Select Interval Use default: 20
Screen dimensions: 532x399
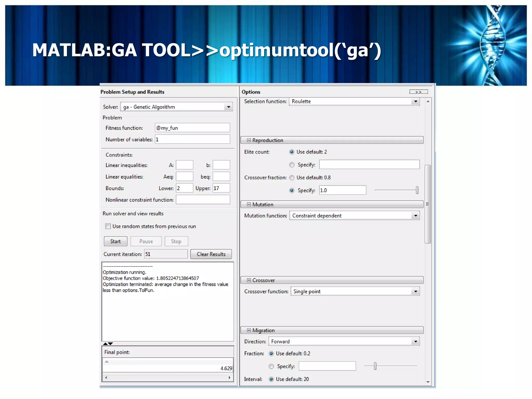(271, 379)
